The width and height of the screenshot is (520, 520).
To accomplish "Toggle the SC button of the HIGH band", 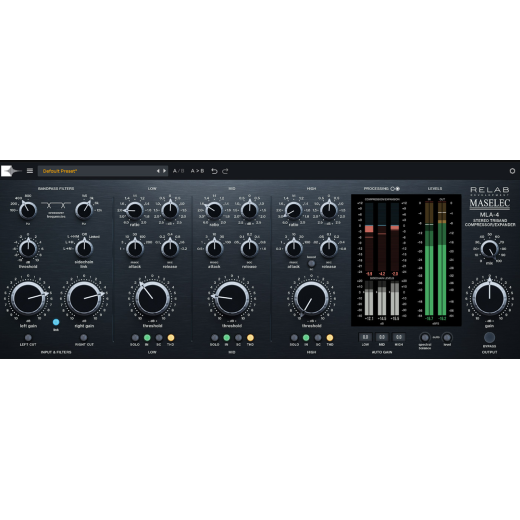I will tap(318, 338).
